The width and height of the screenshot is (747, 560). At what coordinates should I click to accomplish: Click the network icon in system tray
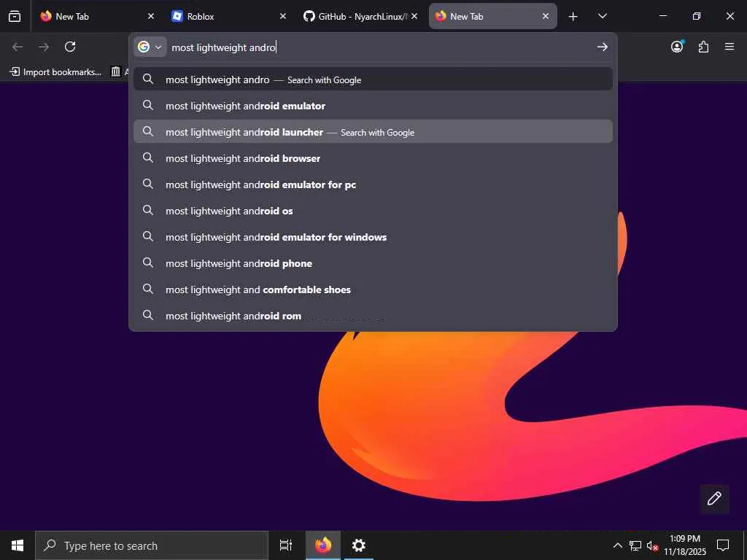635,545
